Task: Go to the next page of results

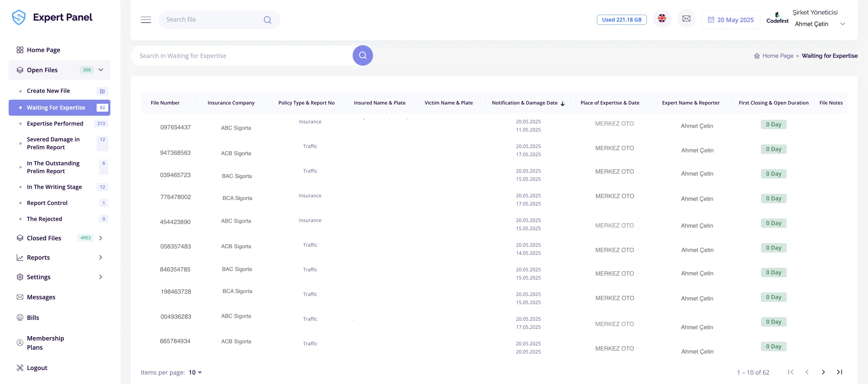Action: click(x=823, y=372)
